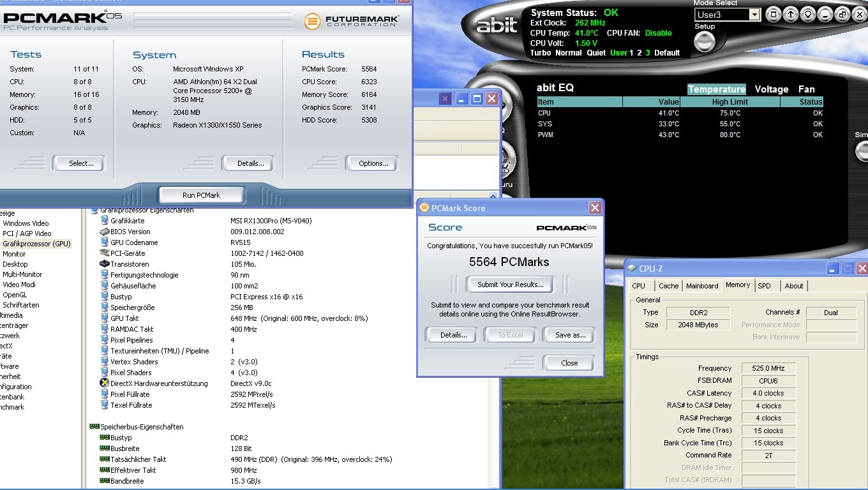
Task: Click the abit restore-window round button
Action: (842, 14)
